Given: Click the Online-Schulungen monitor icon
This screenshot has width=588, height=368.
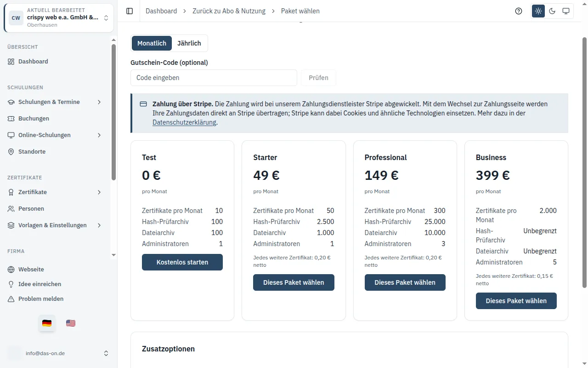Looking at the screenshot, I should coord(11,135).
